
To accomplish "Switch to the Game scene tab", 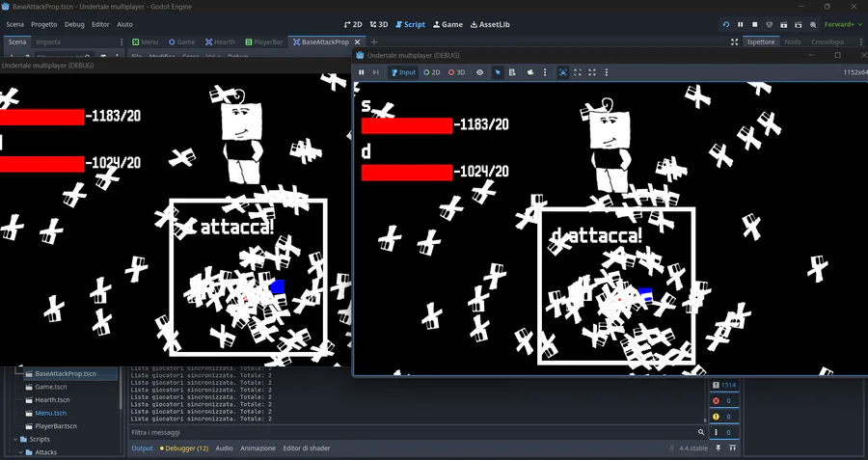I will (182, 42).
